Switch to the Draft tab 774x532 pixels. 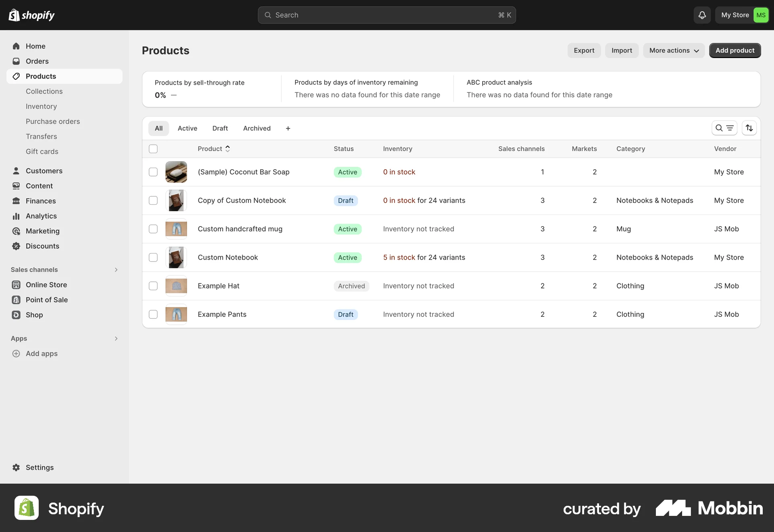point(220,128)
